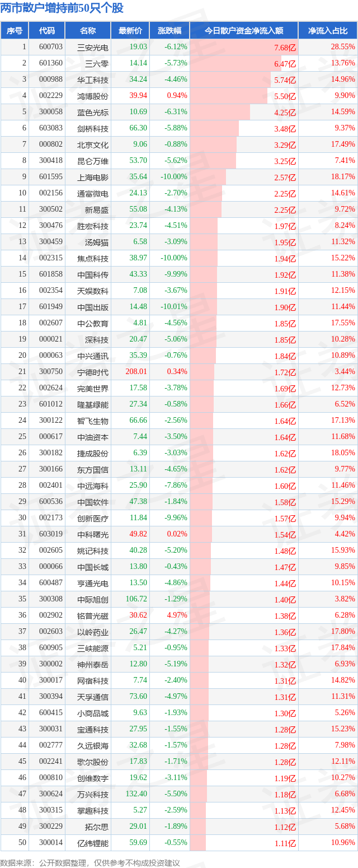Select stock name 深科技
This screenshot has width=358, height=868.
point(97,339)
